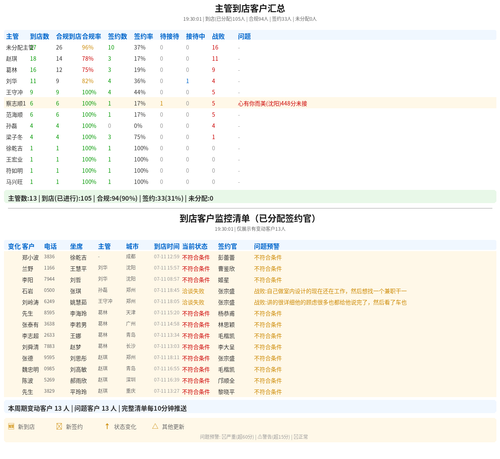
Task: Click the 其他更新 triangle icon
Action: tap(155, 426)
